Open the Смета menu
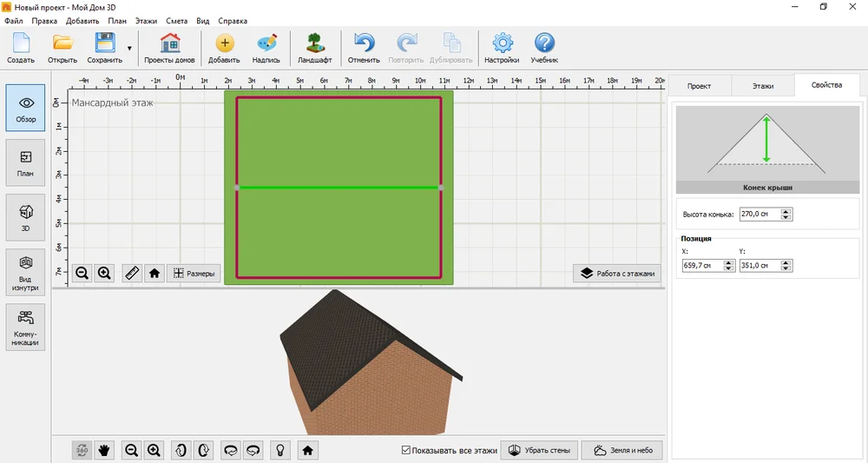 pyautogui.click(x=176, y=21)
